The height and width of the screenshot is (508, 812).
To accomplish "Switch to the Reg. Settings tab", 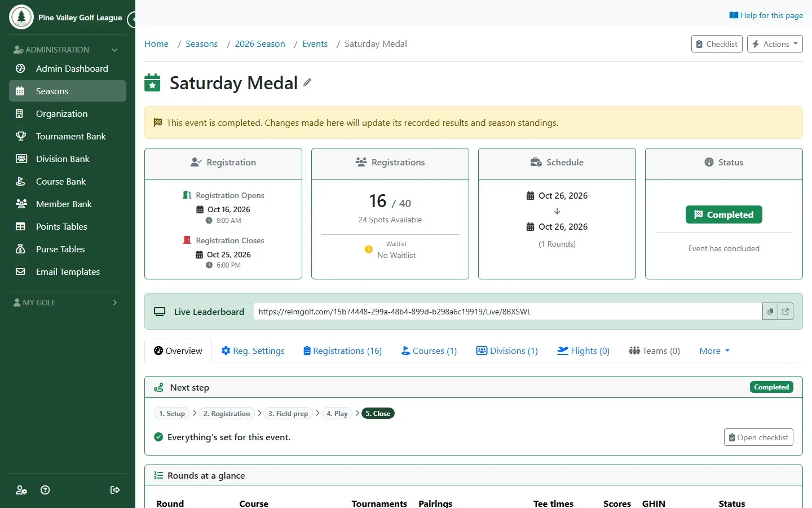I will pos(253,351).
